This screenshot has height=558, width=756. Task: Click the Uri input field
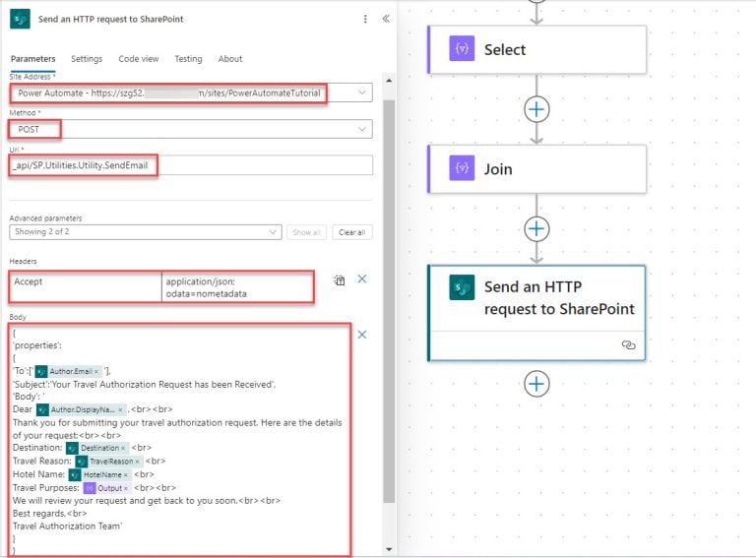pyautogui.click(x=191, y=165)
